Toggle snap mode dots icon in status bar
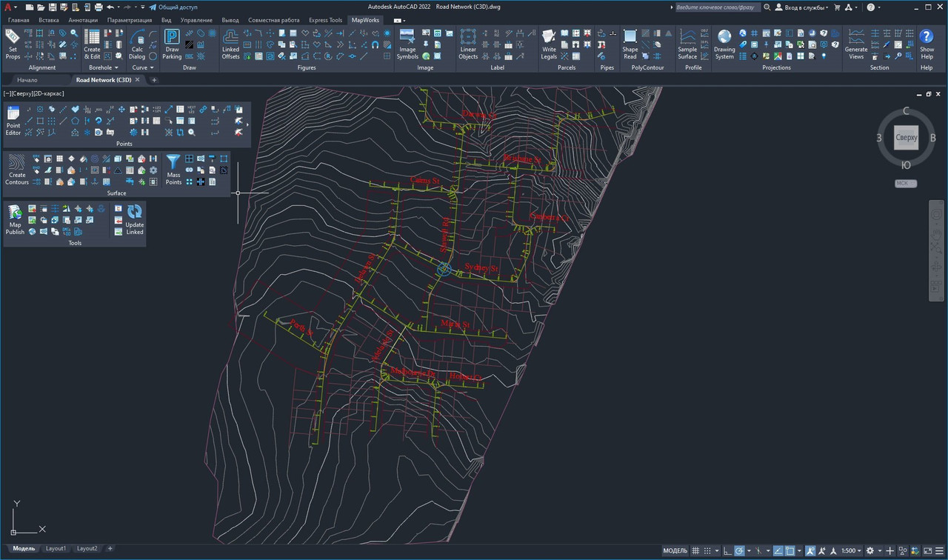Viewport: 948px width, 560px height. tap(707, 551)
